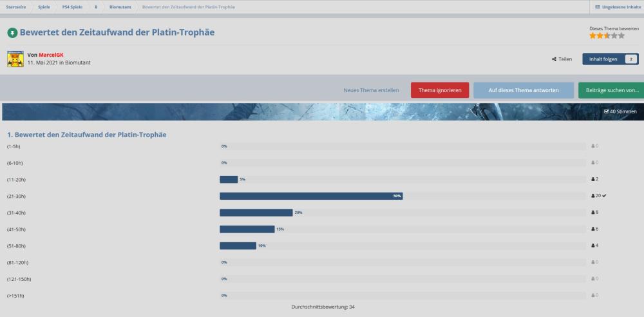This screenshot has width=644, height=317.
Task: Click the Teilen share icon
Action: tap(554, 59)
